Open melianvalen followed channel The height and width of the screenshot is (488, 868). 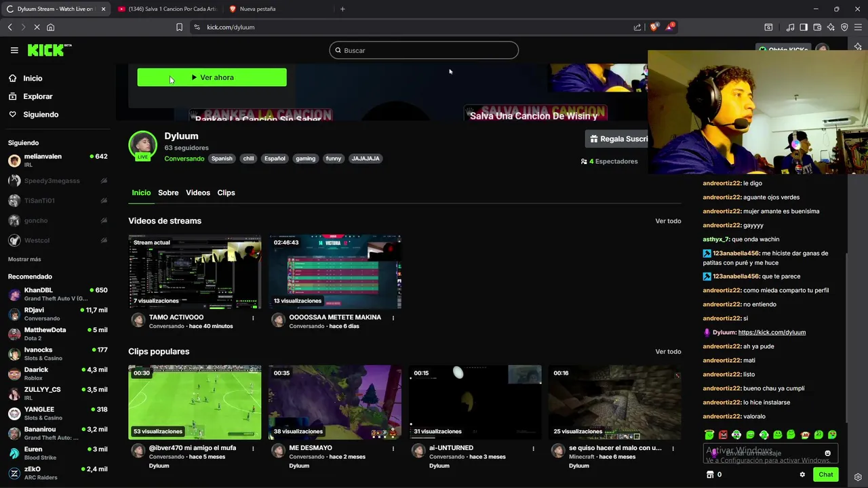pos(57,160)
